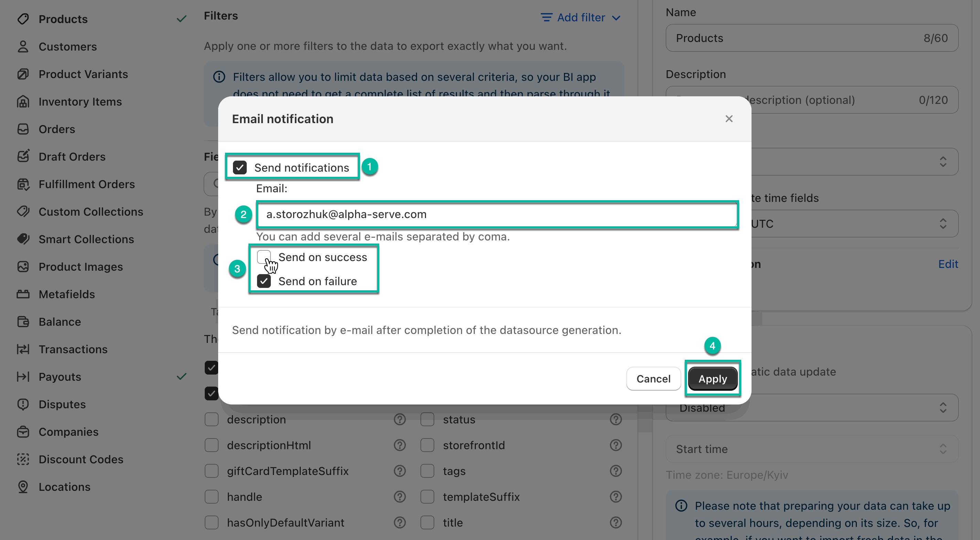Disable the Send on failure option
Screen dimensions: 980x540
pos(264,281)
